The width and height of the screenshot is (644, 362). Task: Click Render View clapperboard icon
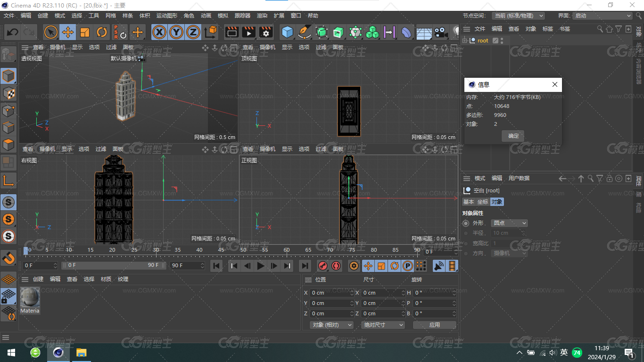pos(231,32)
